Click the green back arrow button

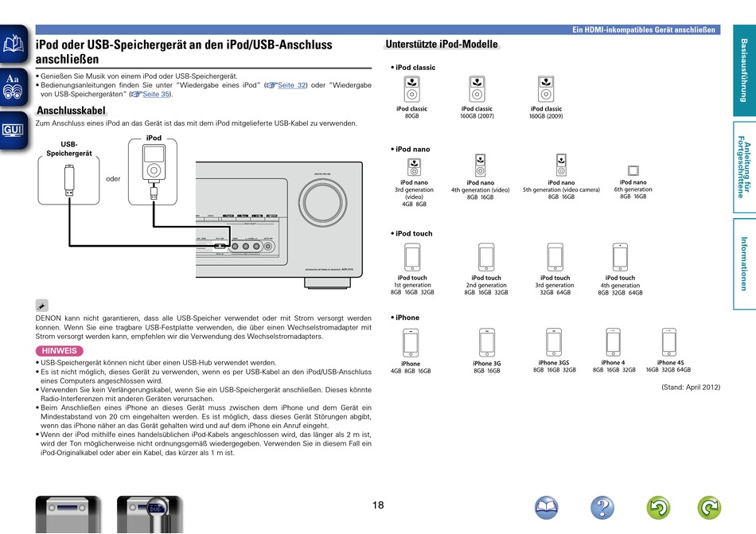[x=658, y=508]
